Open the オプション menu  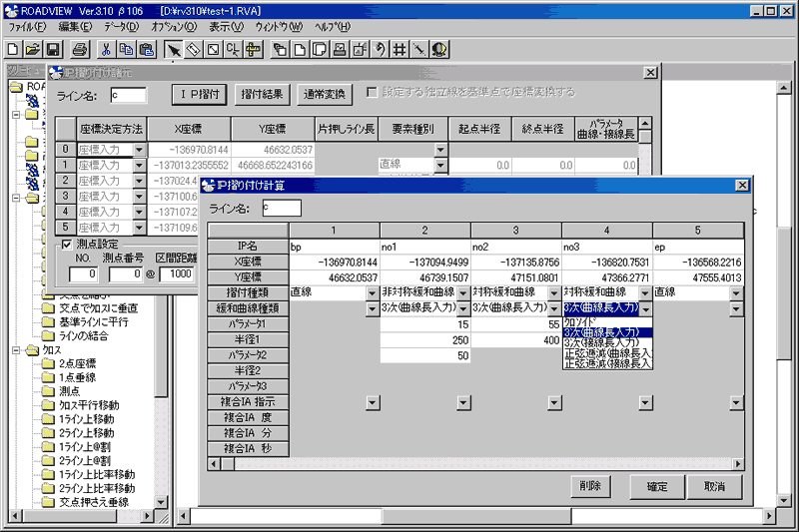tap(174, 27)
